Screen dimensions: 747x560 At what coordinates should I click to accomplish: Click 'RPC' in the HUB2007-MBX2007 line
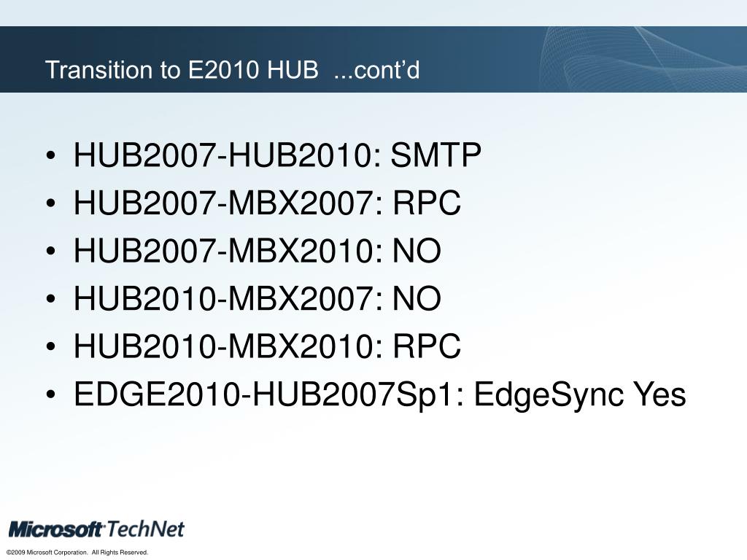427,203
